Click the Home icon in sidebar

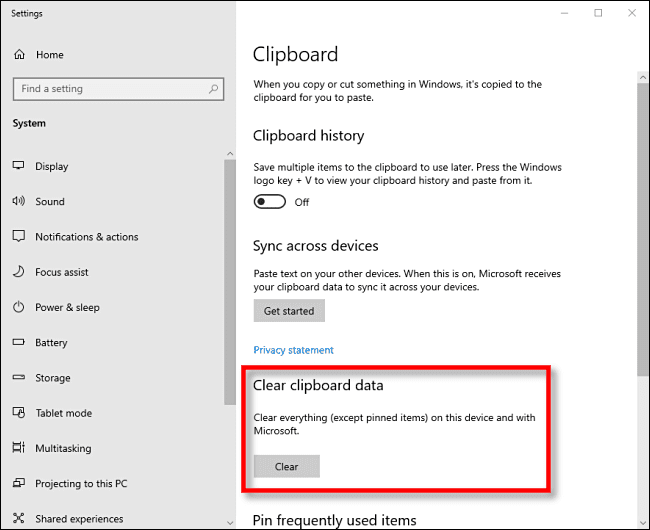pyautogui.click(x=19, y=55)
